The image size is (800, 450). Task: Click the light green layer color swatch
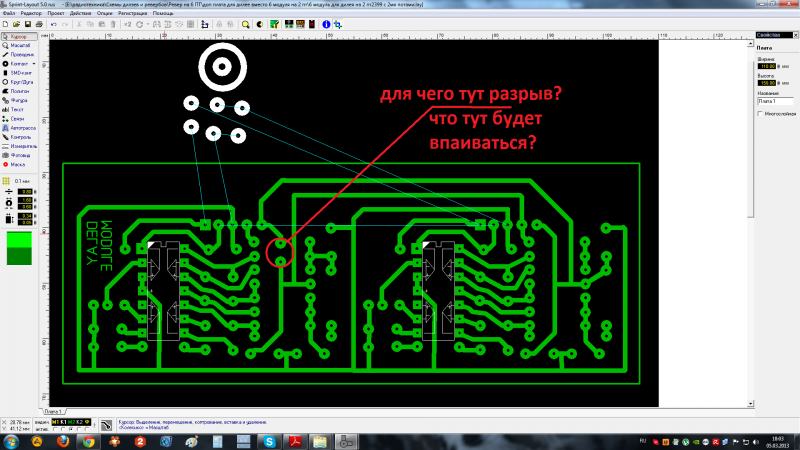coord(19,240)
